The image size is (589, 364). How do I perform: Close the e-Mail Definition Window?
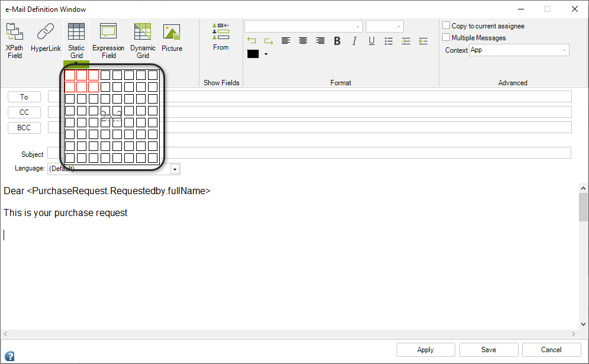[x=575, y=9]
